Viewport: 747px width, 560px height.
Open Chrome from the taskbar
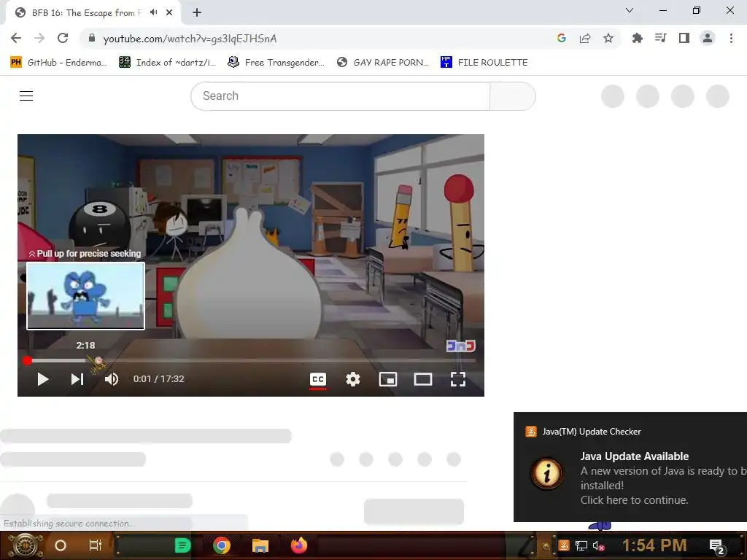[x=222, y=545]
